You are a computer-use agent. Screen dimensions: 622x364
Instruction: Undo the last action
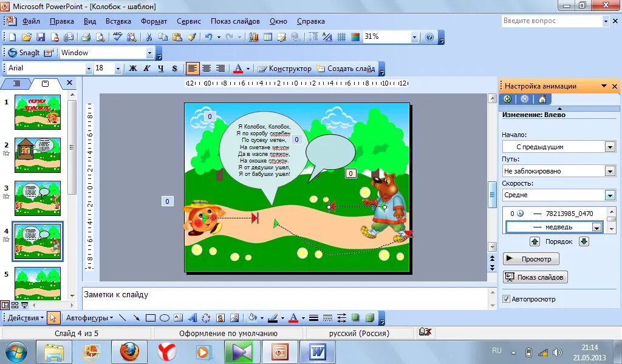[209, 37]
